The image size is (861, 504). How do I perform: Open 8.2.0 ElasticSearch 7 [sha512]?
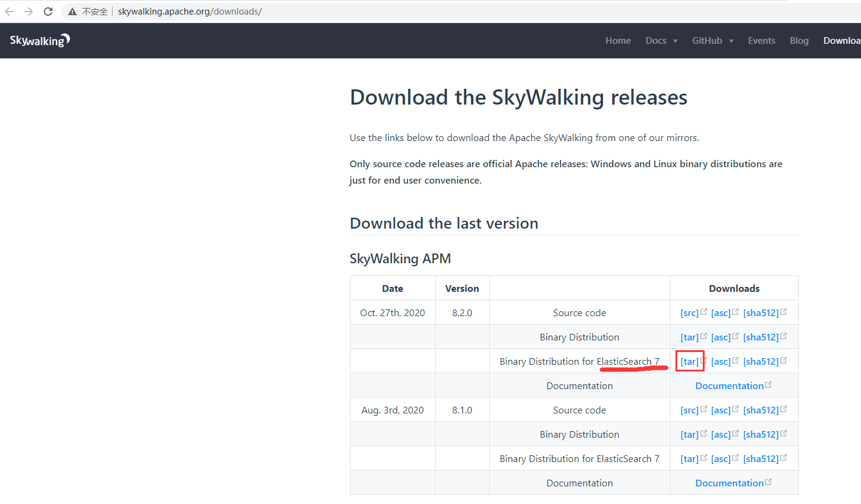tap(761, 362)
